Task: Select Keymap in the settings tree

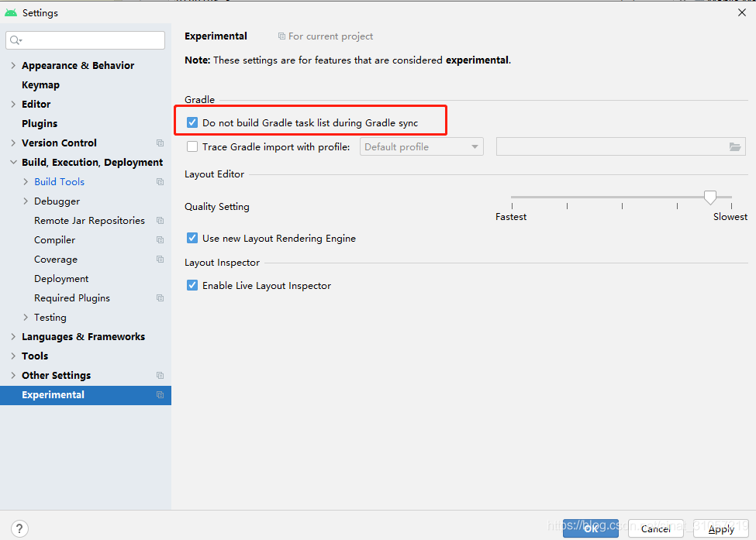Action: 40,85
